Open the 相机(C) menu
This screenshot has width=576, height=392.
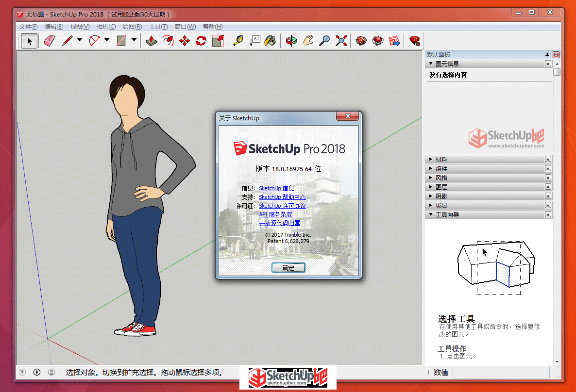[x=106, y=26]
